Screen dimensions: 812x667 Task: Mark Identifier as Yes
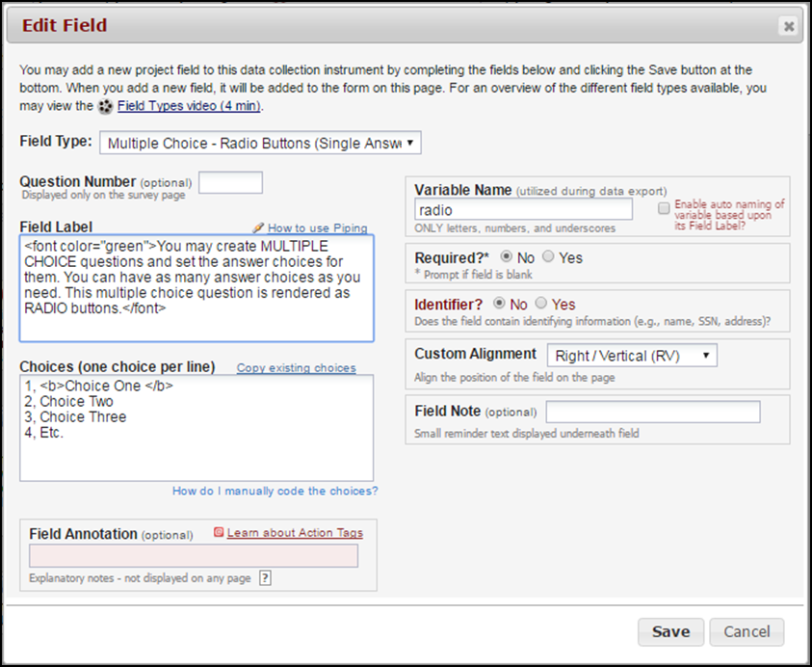tap(541, 304)
